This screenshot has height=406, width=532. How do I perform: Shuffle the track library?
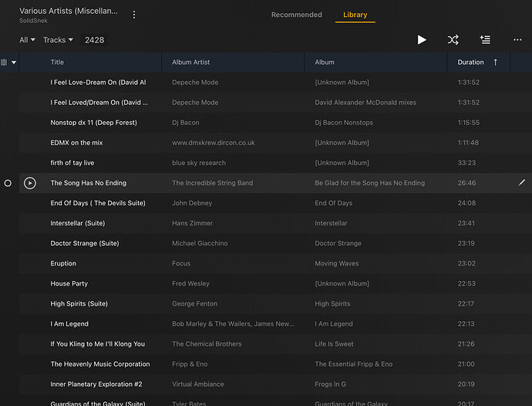click(453, 39)
